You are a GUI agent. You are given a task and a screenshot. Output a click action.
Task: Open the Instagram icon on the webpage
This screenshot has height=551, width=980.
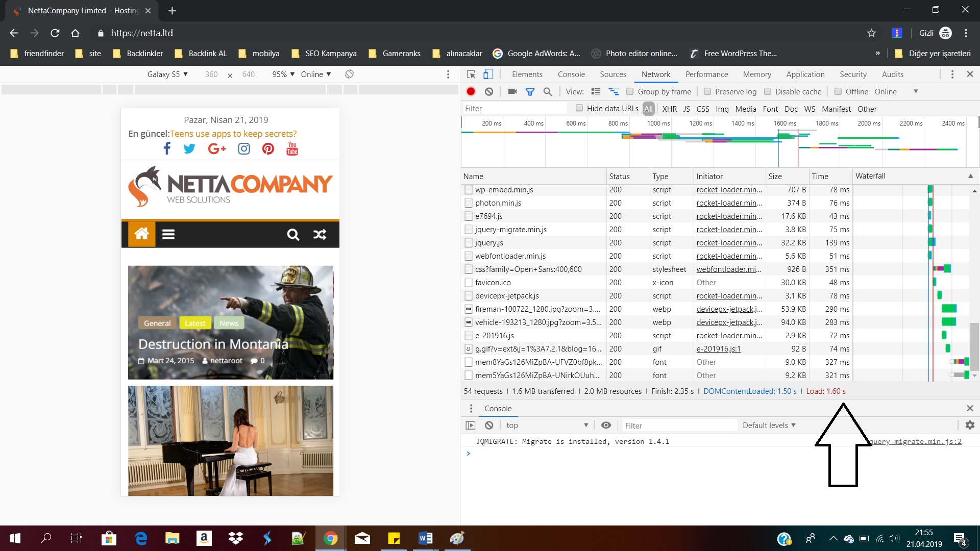[x=244, y=148]
